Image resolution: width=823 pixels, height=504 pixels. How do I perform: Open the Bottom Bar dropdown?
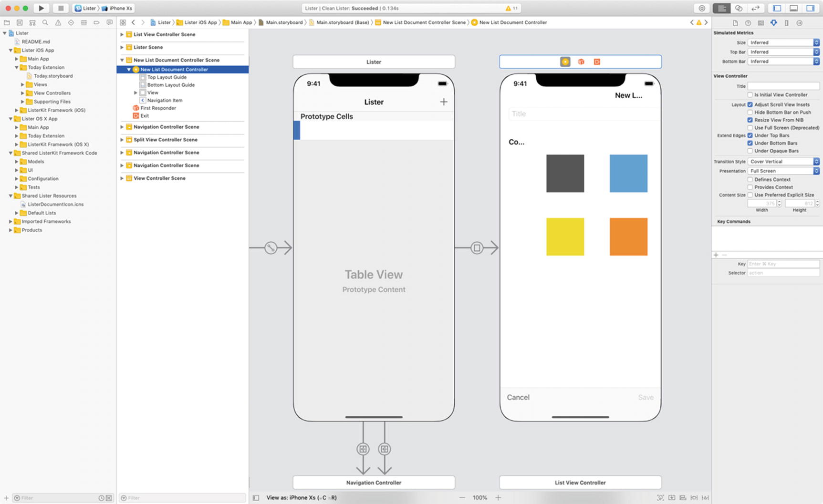783,62
